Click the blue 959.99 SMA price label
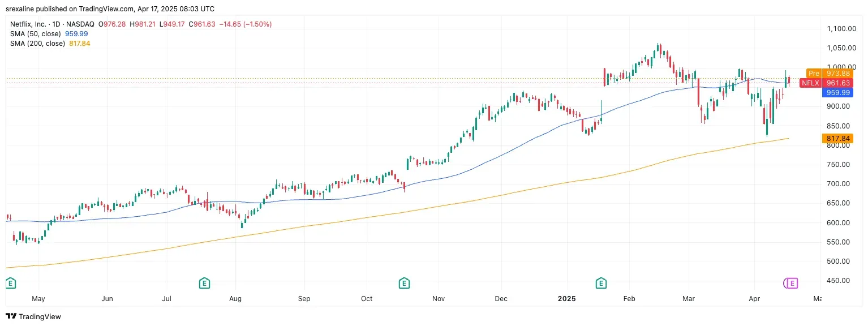 pyautogui.click(x=837, y=92)
